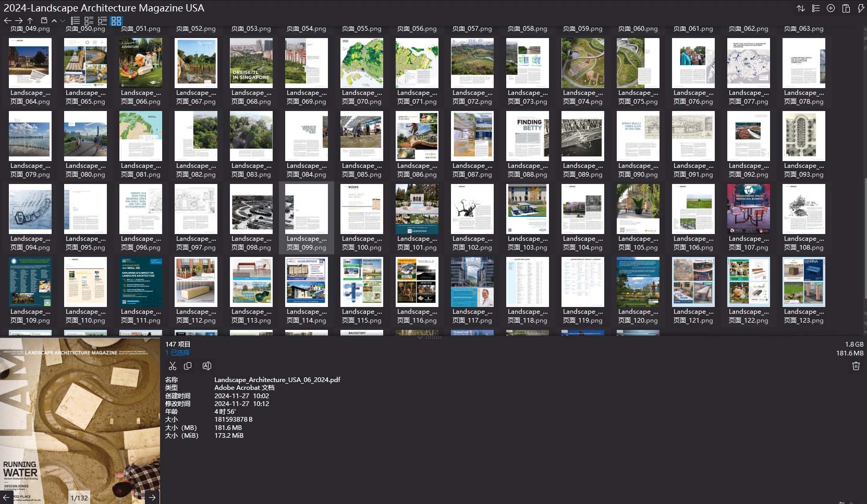
Task: Go back with the left arrow icon
Action: coord(7,20)
